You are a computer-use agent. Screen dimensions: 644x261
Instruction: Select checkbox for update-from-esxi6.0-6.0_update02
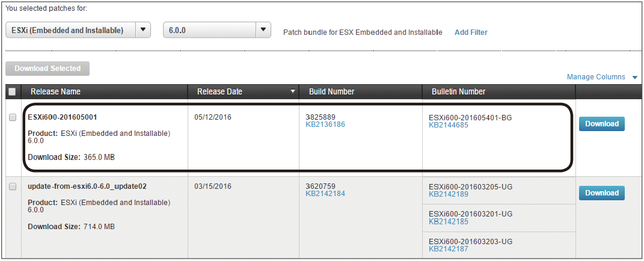click(x=13, y=187)
